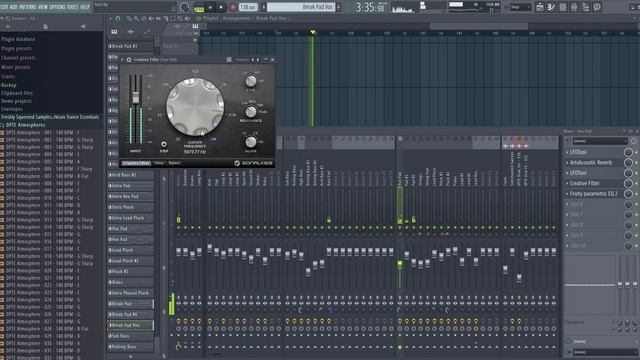Click the Cutoff Frequency big knob
Viewport: 640px width, 360px height.
tap(195, 107)
